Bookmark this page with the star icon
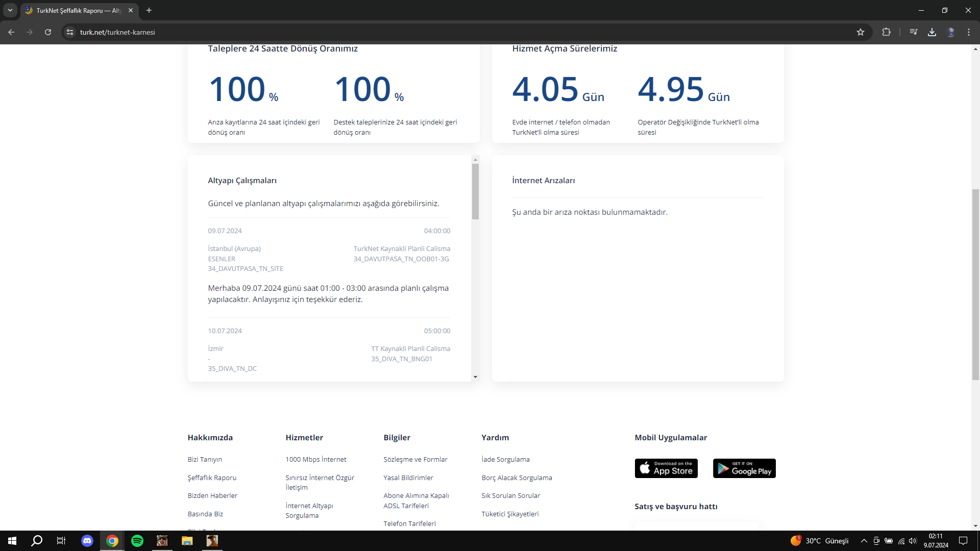Image resolution: width=980 pixels, height=551 pixels. (x=861, y=32)
